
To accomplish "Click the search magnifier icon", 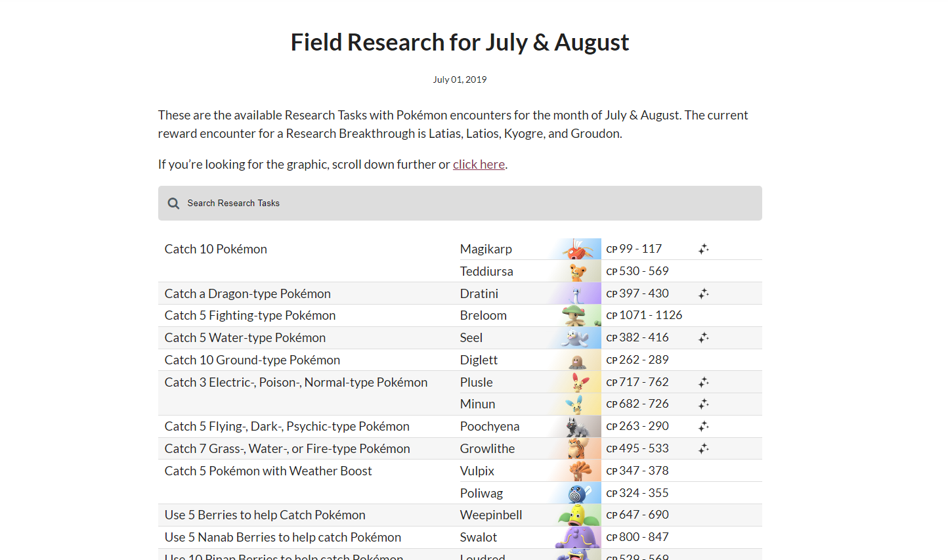I will [173, 204].
